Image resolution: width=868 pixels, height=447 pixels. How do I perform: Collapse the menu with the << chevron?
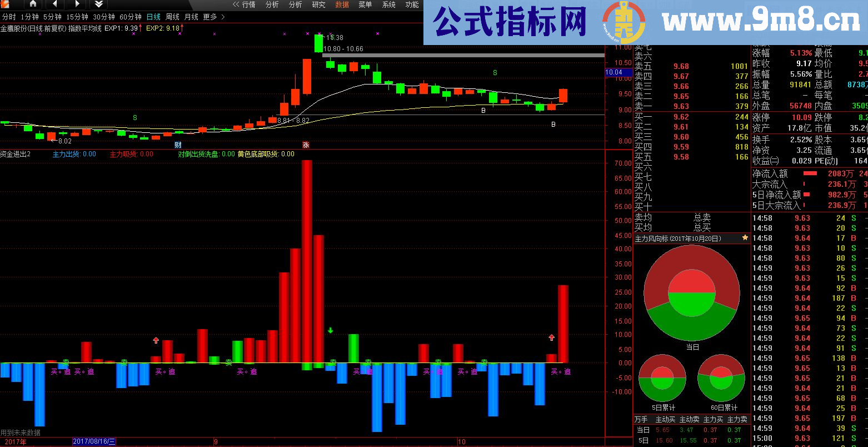coord(236,4)
